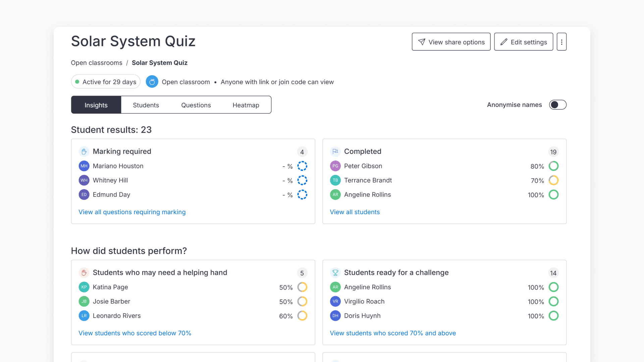
Task: Select the name Peter Gibson
Action: pos(363,166)
